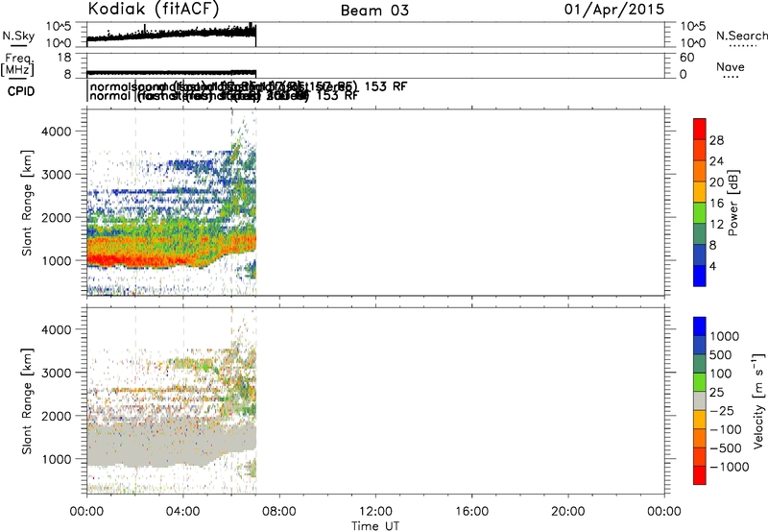Click the CPID row label
This screenshot has height=532, width=768.
21,91
